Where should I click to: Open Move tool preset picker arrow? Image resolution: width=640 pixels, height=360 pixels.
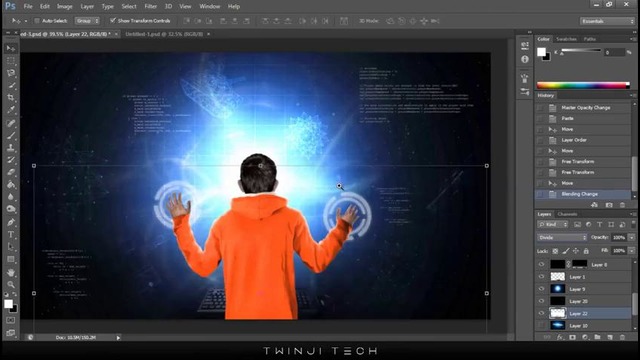point(26,21)
